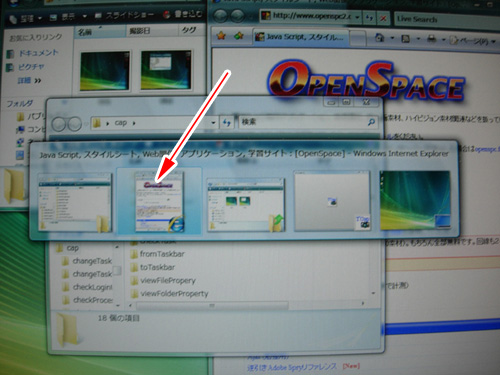Select the fromTaskbar folder
Screen dimensions: 500x375
click(x=157, y=254)
